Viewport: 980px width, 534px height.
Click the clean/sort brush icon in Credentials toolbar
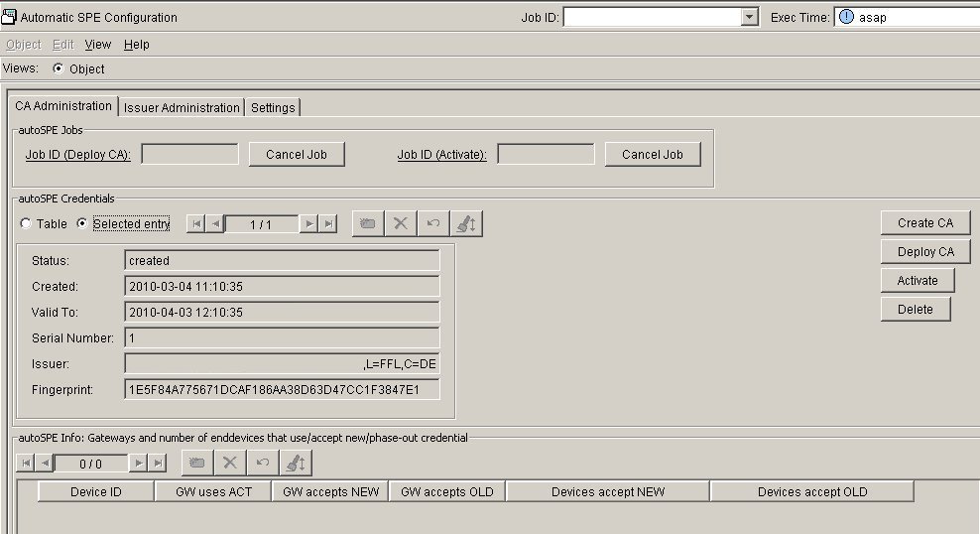(466, 224)
